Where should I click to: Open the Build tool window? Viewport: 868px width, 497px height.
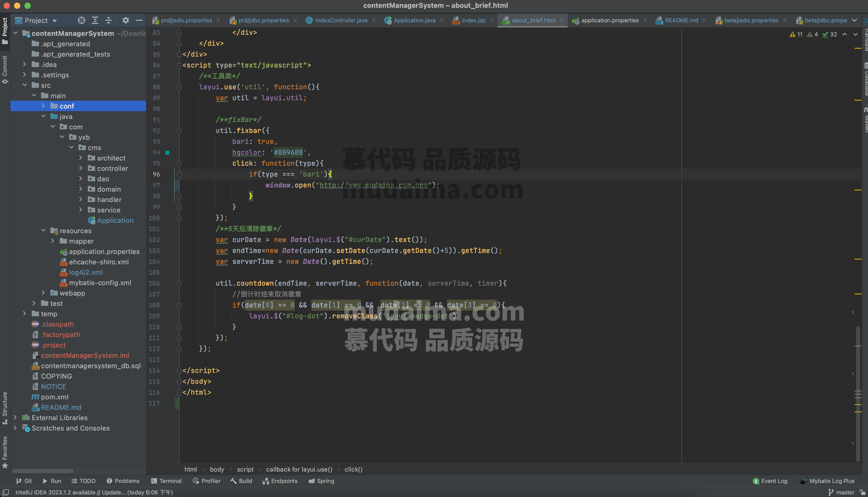coord(241,481)
